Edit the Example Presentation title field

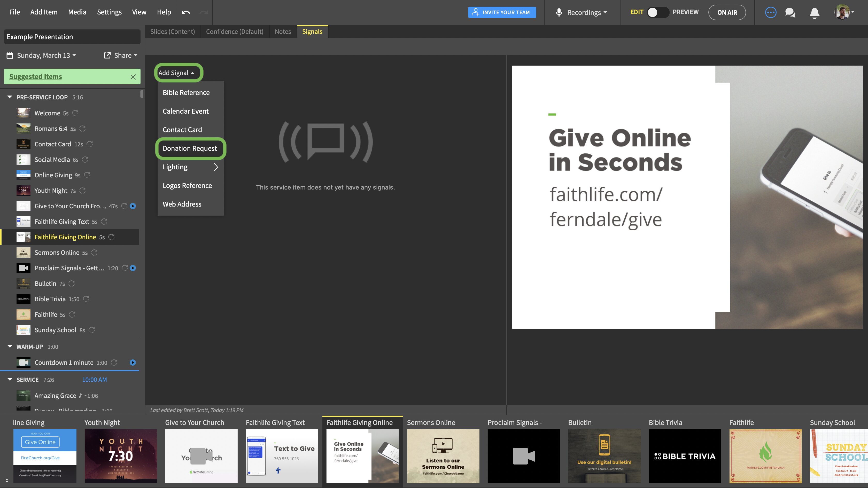(72, 37)
